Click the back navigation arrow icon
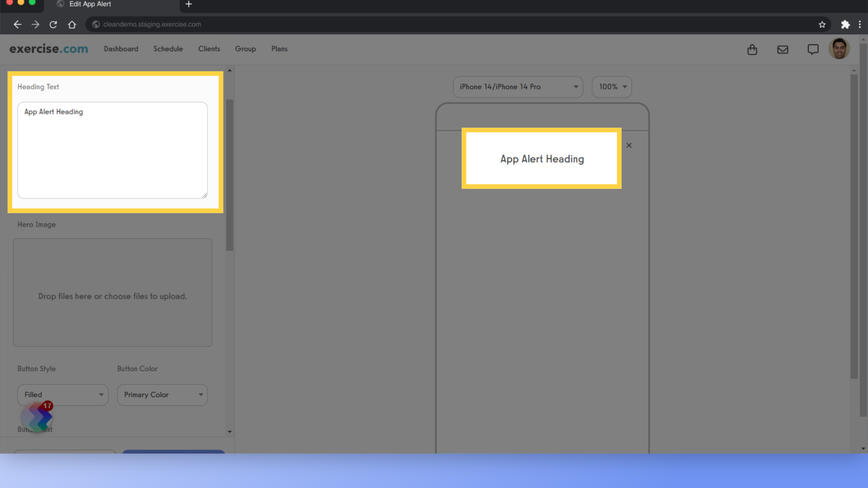 [17, 24]
